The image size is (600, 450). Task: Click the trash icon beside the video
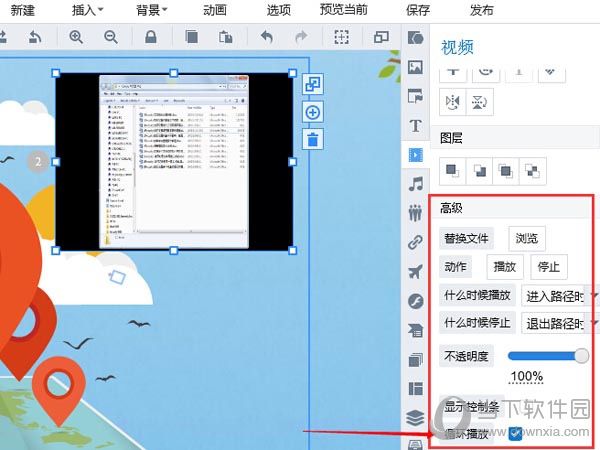(312, 139)
